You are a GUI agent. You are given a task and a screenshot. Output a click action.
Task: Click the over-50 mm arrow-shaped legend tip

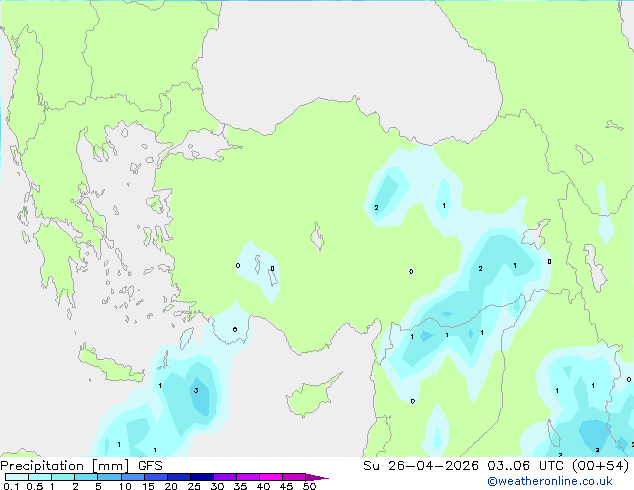(316, 477)
